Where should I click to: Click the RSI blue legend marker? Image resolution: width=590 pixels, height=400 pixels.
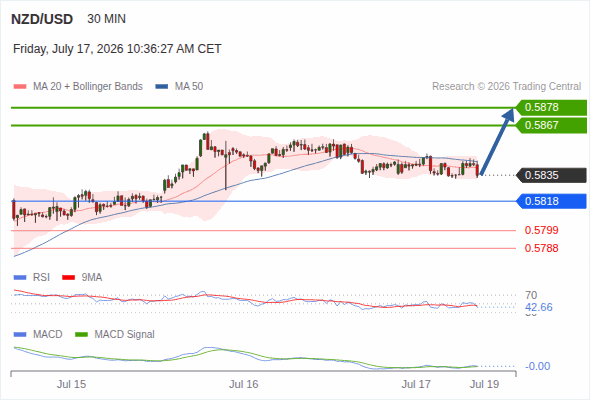tap(20, 278)
